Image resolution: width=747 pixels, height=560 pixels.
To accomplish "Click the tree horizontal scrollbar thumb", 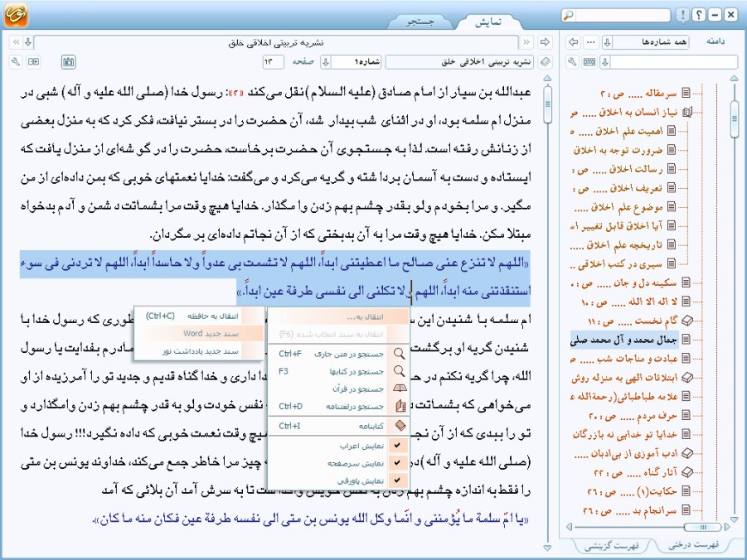I will (702, 527).
